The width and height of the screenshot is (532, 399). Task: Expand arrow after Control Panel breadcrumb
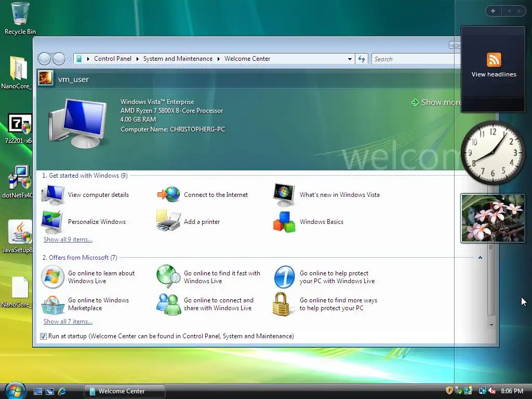coord(137,59)
